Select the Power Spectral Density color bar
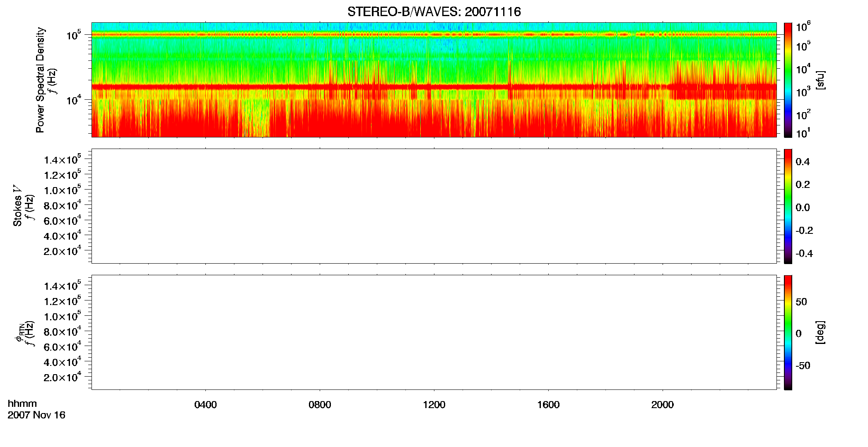The image size is (868, 447). click(x=788, y=80)
